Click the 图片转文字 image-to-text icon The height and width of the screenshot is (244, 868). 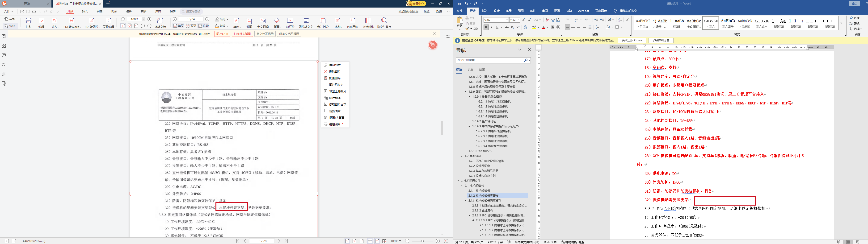[x=306, y=23]
